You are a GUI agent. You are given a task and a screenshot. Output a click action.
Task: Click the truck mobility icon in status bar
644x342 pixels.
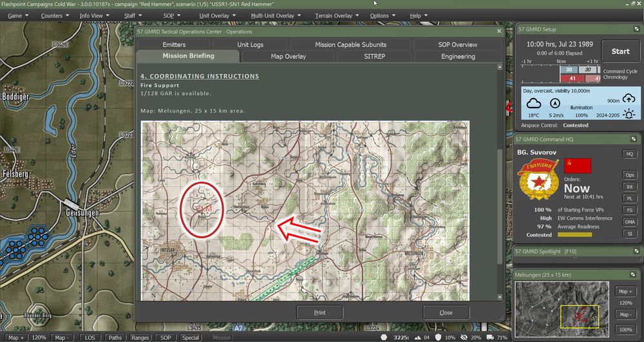tap(489, 337)
